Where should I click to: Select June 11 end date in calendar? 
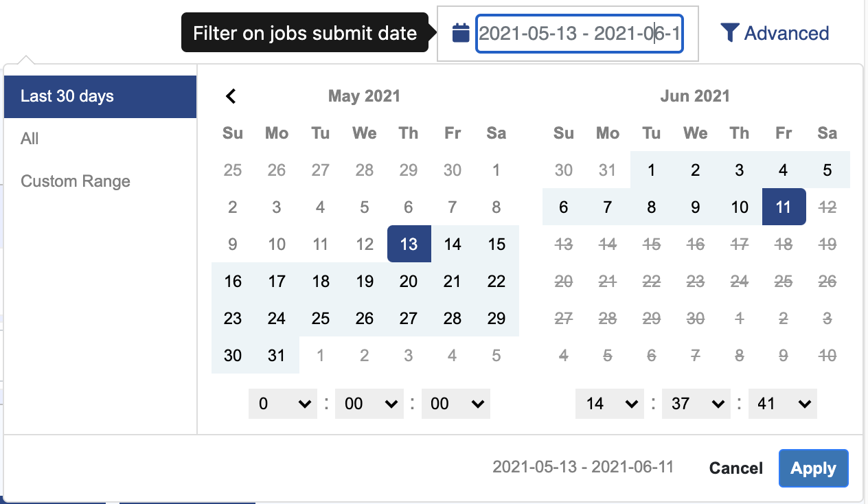point(784,207)
